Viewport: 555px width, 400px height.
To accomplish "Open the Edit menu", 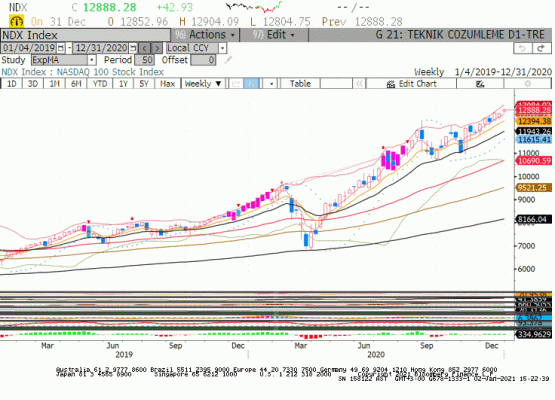I will point(274,35).
